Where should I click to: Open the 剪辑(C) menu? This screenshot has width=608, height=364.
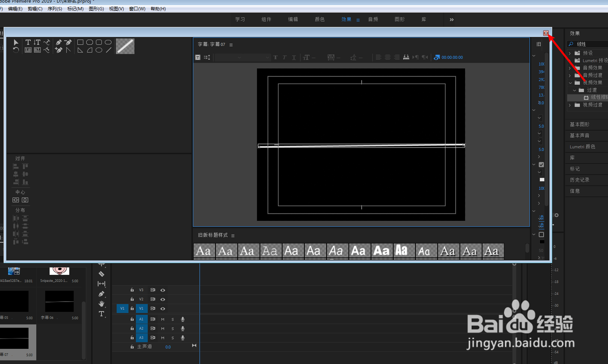[35, 9]
